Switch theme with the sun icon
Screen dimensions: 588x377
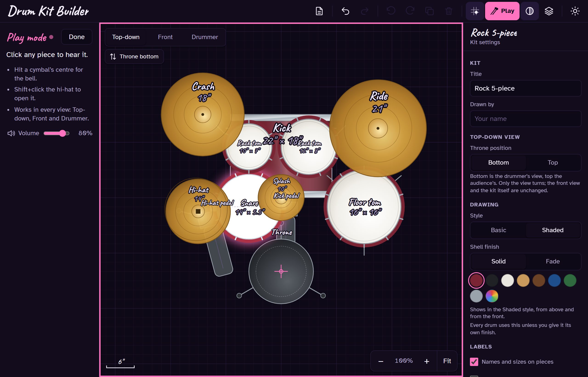(x=575, y=11)
